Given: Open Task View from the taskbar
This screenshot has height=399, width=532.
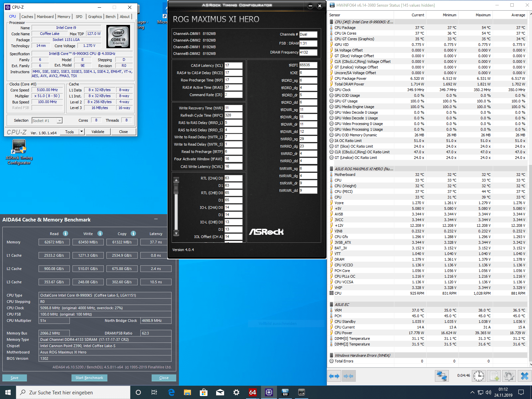Looking at the screenshot, I should point(154,392).
